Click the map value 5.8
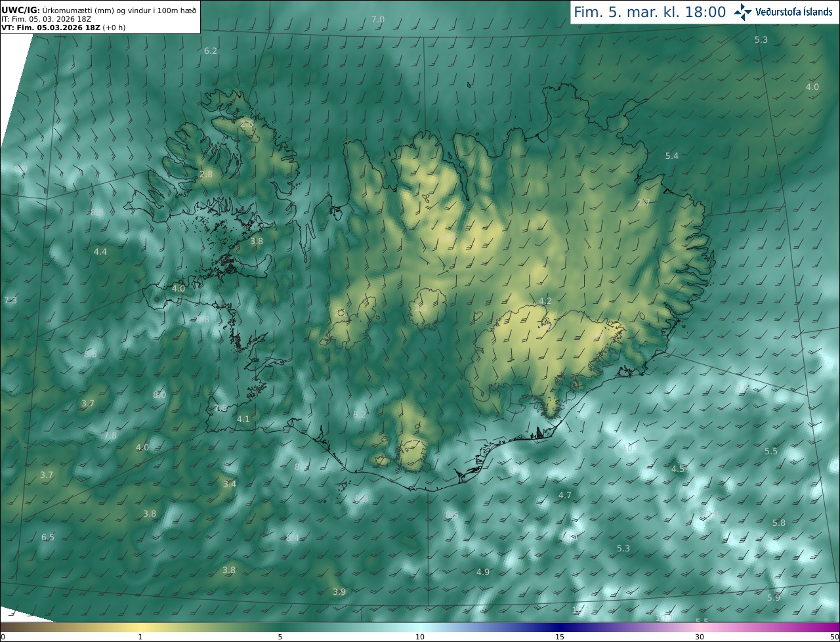Image resolution: width=840 pixels, height=642 pixels. (x=779, y=523)
